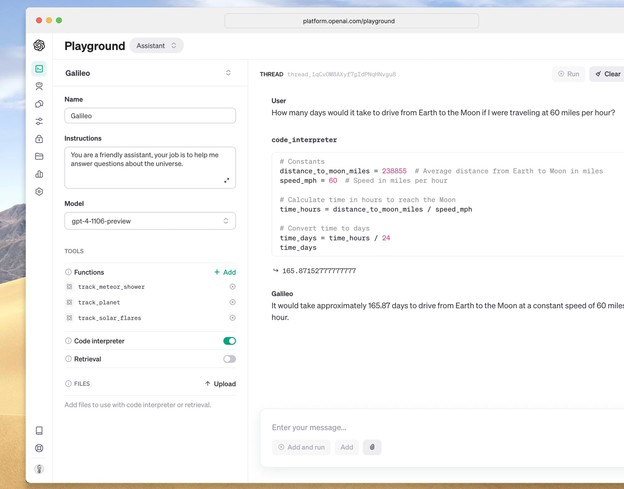The height and width of the screenshot is (489, 624).
Task: Remove the track_meteor_shower function
Action: (x=233, y=286)
